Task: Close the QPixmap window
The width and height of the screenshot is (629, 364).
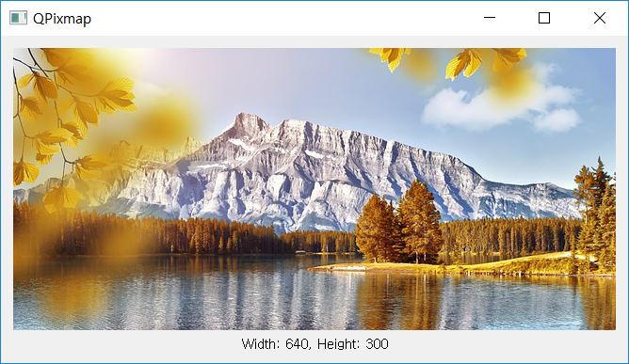Action: pos(599,18)
